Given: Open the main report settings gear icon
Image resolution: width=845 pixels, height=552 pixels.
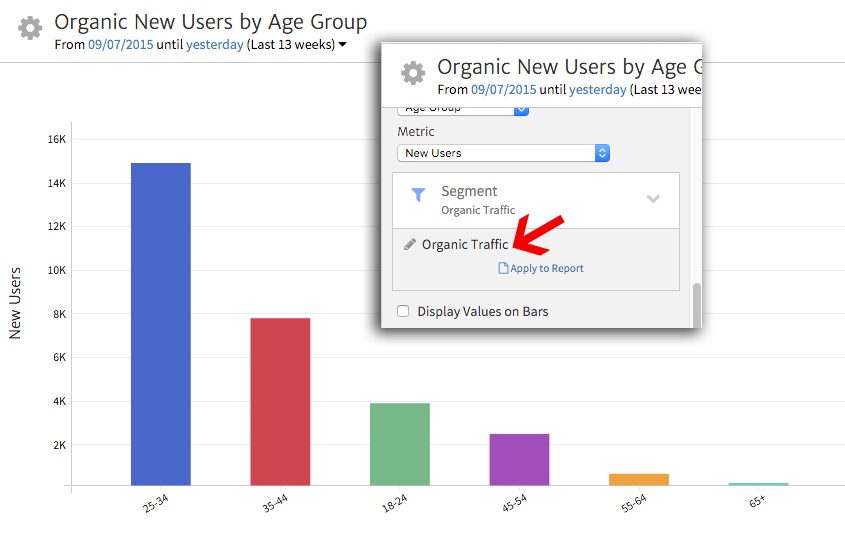Looking at the screenshot, I should click(31, 28).
